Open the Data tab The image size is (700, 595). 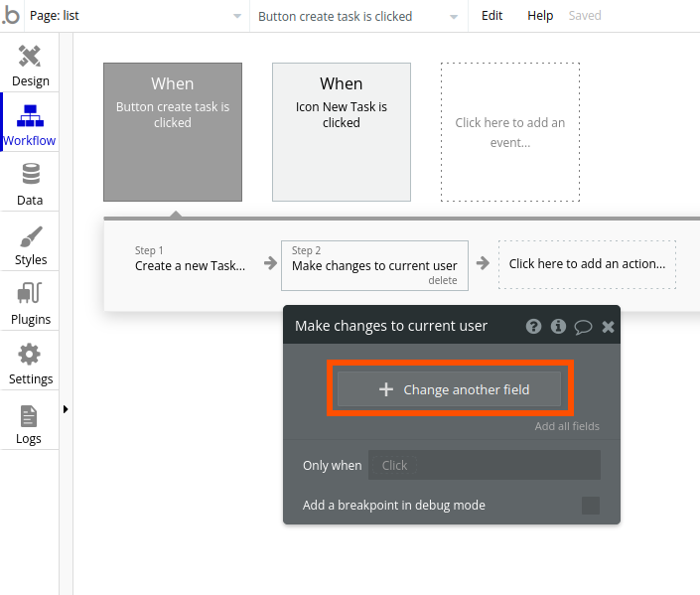(30, 184)
